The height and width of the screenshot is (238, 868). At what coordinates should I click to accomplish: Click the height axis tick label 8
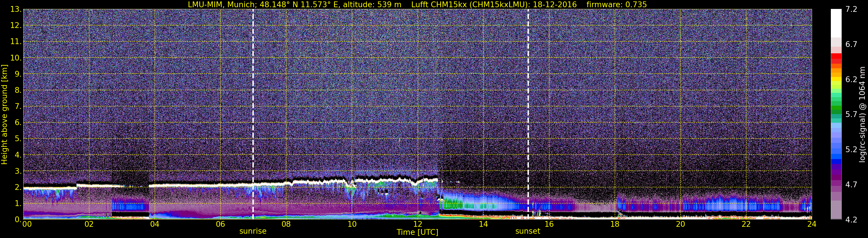coord(18,90)
